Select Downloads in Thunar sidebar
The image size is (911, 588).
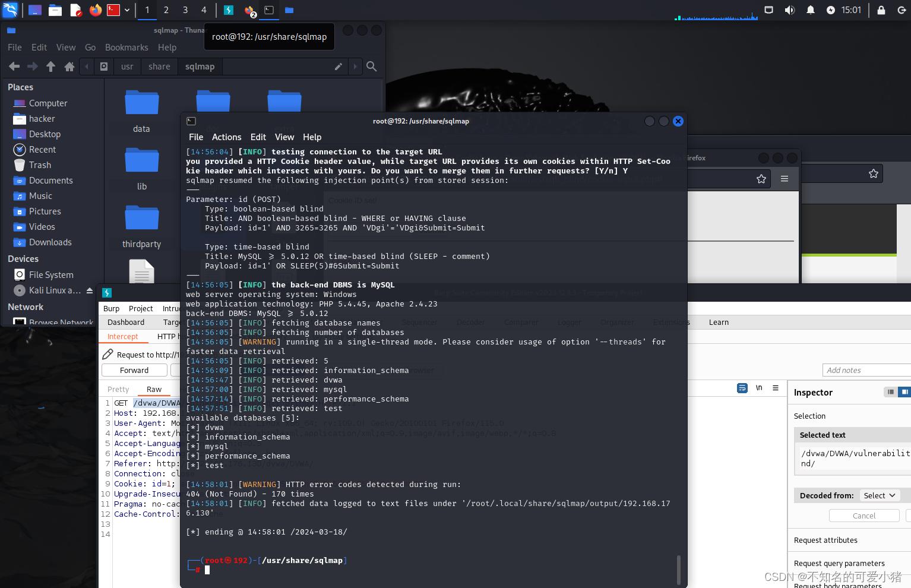(x=50, y=242)
